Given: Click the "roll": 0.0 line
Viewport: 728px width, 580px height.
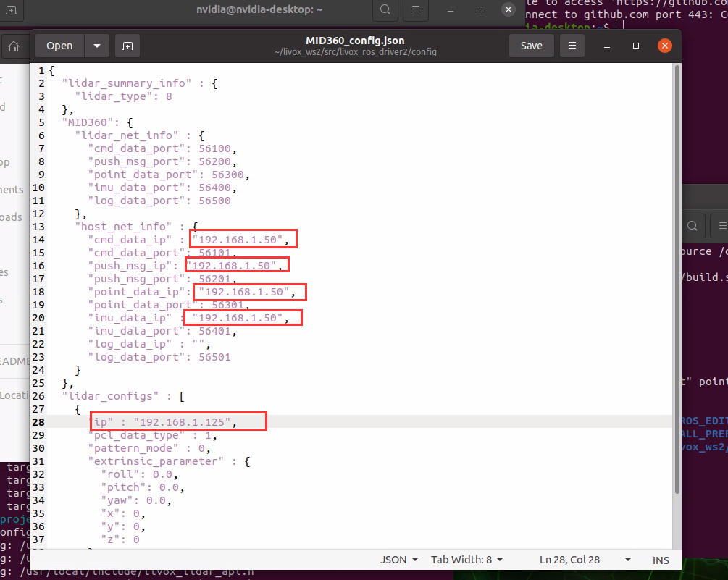Looking at the screenshot, I should point(140,474).
